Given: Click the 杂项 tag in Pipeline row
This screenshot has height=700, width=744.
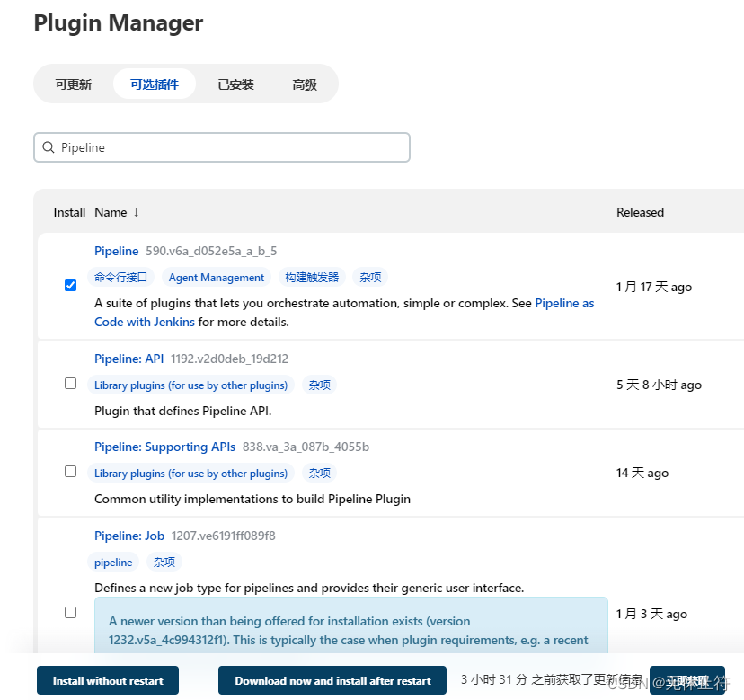Looking at the screenshot, I should (370, 277).
